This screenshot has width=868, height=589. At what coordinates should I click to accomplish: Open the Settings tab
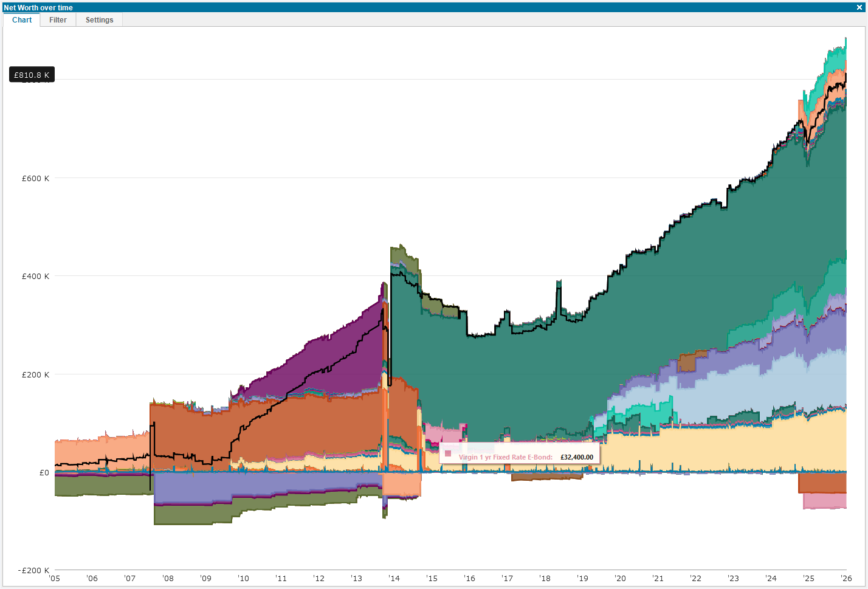(98, 19)
